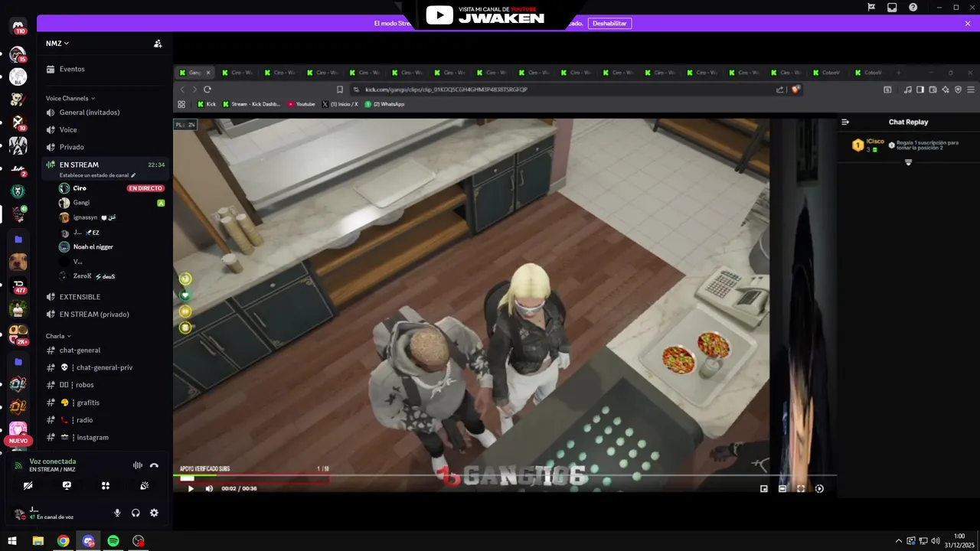Dismiss the purple streamer mode banner
Image resolution: width=980 pixels, height=551 pixels.
pyautogui.click(x=968, y=24)
